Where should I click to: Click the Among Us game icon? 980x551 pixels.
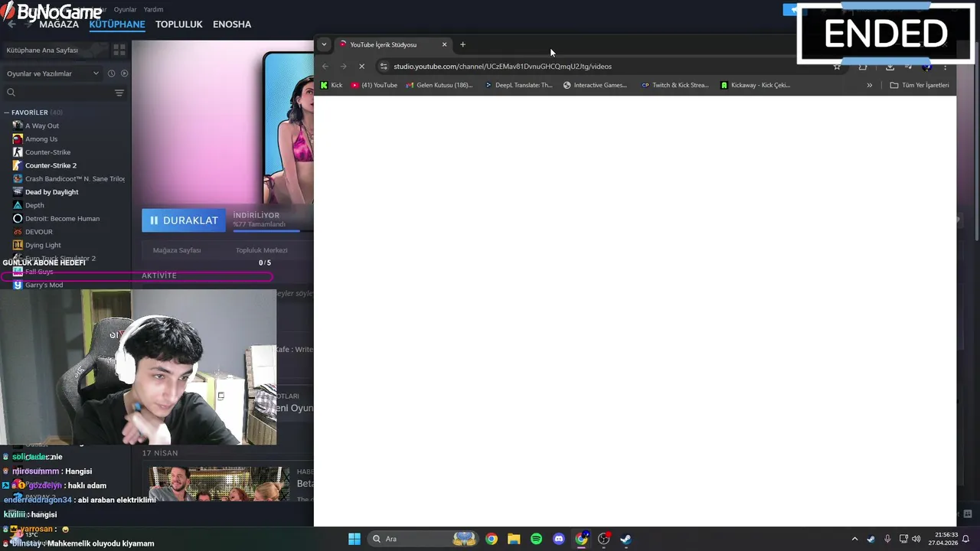click(x=18, y=139)
